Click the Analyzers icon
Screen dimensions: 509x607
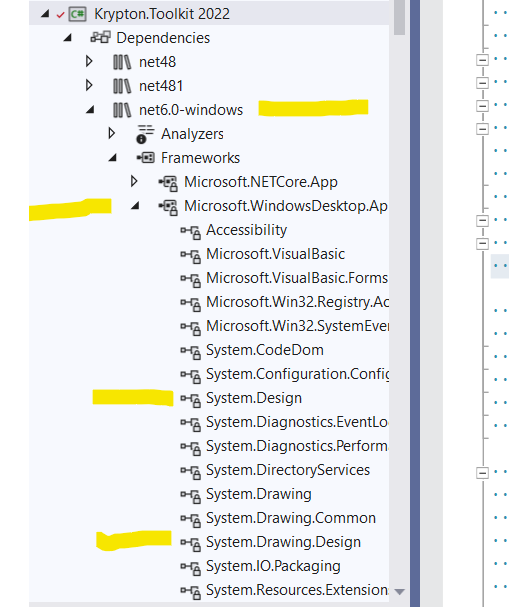click(x=145, y=134)
